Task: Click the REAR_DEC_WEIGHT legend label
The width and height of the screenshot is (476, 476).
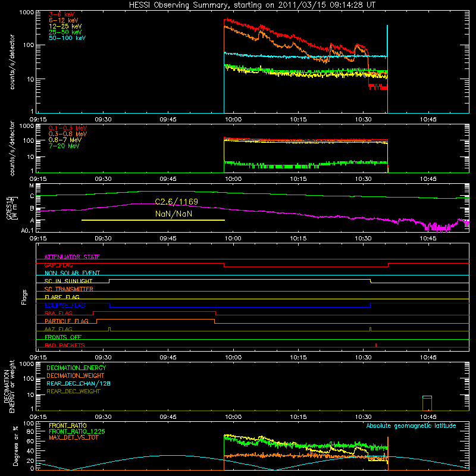Action: click(73, 392)
